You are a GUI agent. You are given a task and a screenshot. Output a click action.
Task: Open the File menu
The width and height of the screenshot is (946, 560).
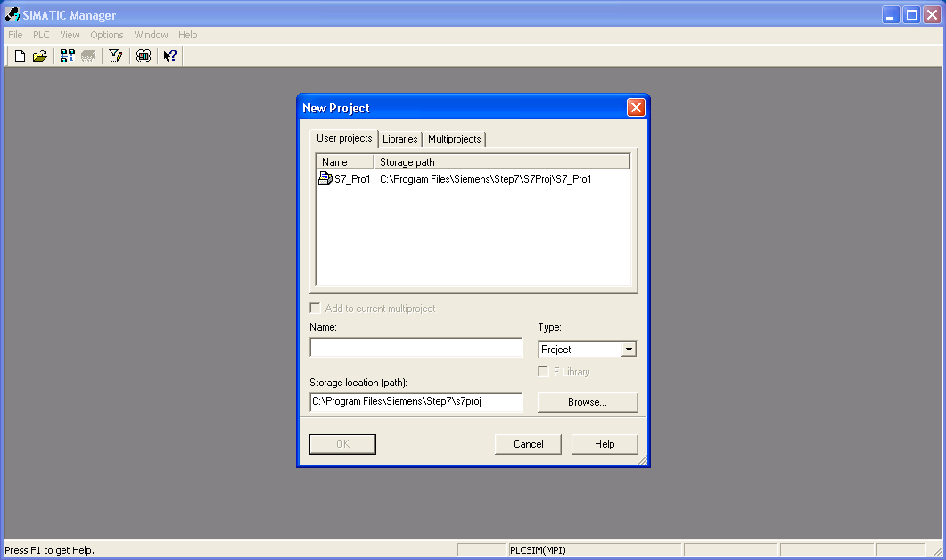(x=15, y=35)
